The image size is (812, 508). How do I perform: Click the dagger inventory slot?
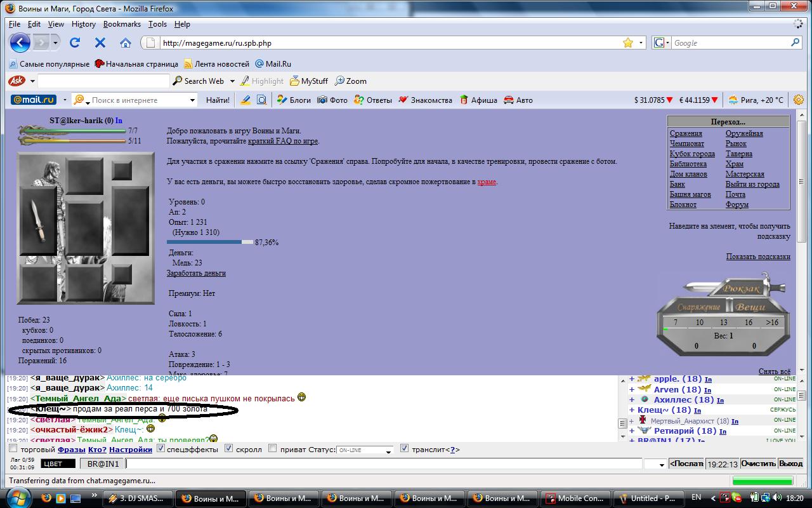click(x=39, y=220)
